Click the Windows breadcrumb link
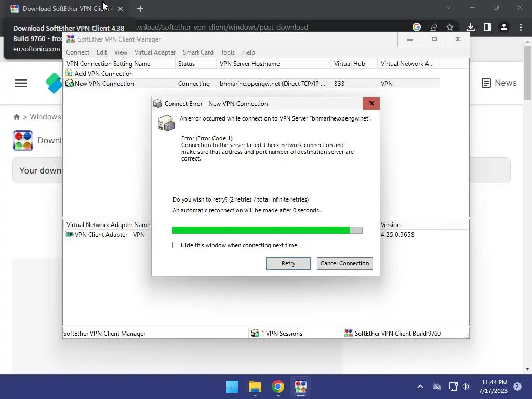The height and width of the screenshot is (399, 532). (x=45, y=117)
